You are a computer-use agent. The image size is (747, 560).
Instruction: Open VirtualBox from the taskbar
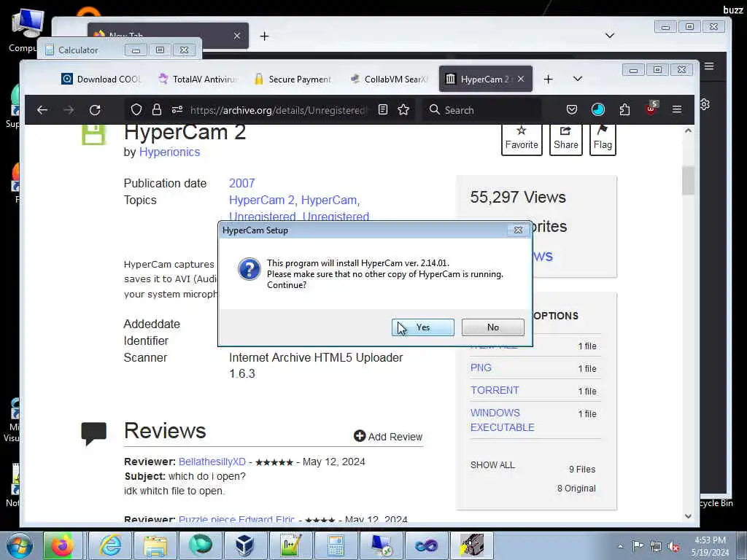point(244,545)
